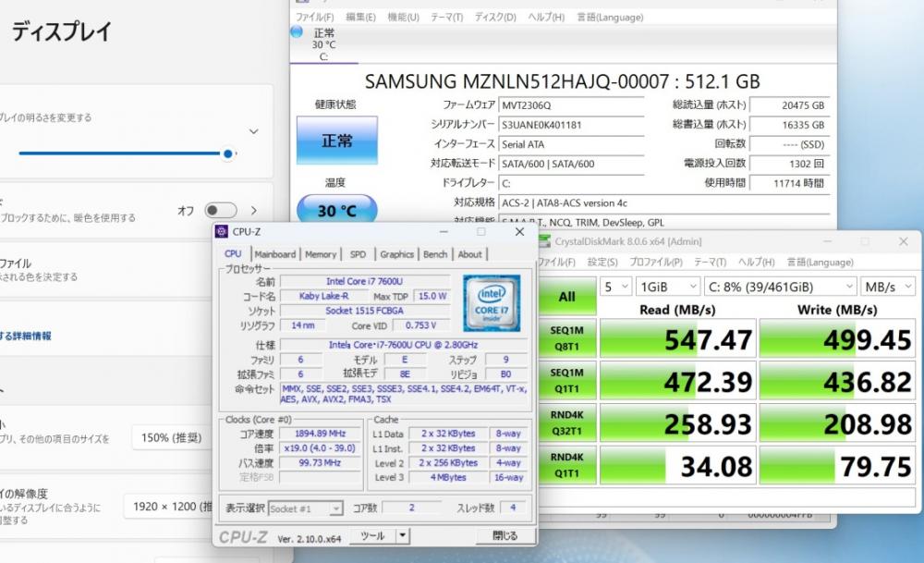This screenshot has height=563, width=924.
Task: Click the CPU-Z app icon in its title bar
Action: [x=222, y=232]
